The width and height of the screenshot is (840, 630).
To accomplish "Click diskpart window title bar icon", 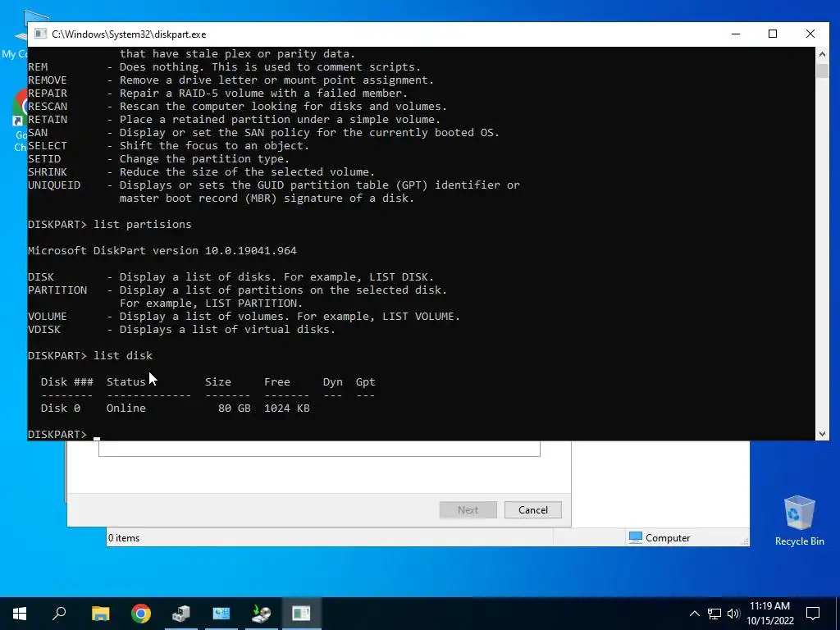I will [x=40, y=34].
